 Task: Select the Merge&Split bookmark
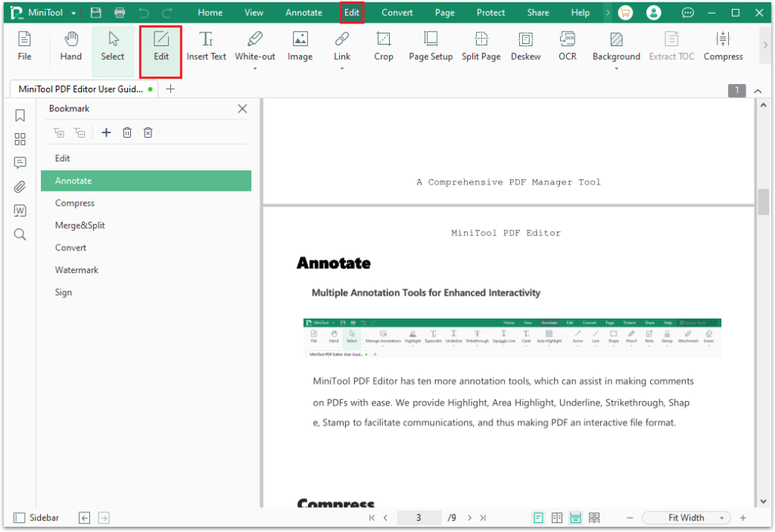[x=146, y=226]
